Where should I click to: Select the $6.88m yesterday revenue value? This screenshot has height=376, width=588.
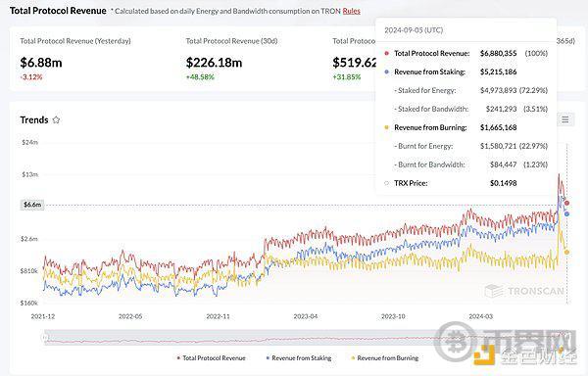coord(41,63)
